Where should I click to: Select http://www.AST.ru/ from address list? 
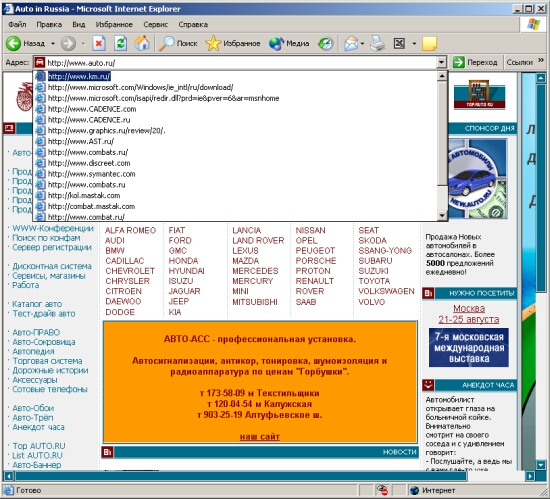[236, 141]
